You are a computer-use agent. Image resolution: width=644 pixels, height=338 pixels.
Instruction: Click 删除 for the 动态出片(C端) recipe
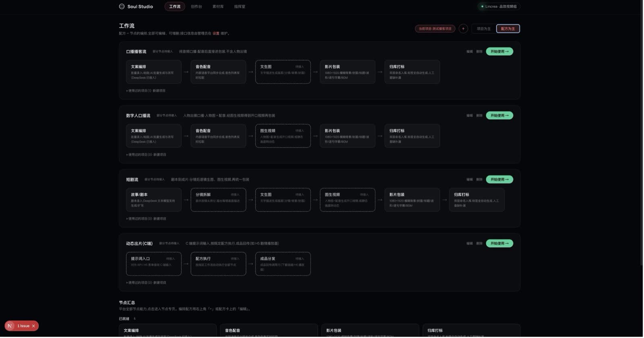coord(480,243)
